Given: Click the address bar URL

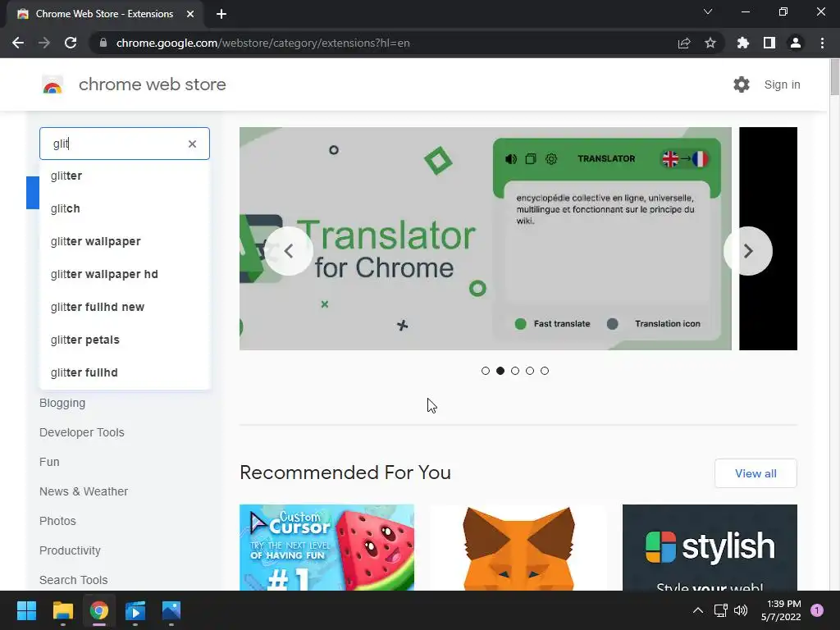Looking at the screenshot, I should click(262, 43).
